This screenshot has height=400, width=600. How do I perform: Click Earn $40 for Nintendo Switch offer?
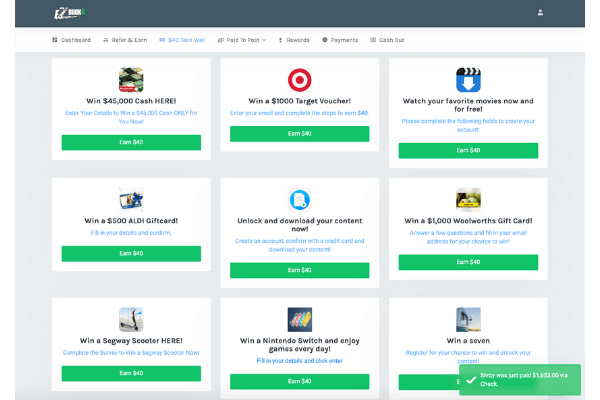tap(300, 382)
